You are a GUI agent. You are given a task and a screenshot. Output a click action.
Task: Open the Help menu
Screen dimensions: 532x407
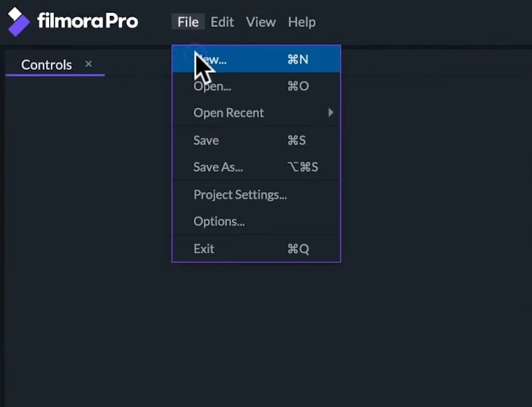(302, 22)
